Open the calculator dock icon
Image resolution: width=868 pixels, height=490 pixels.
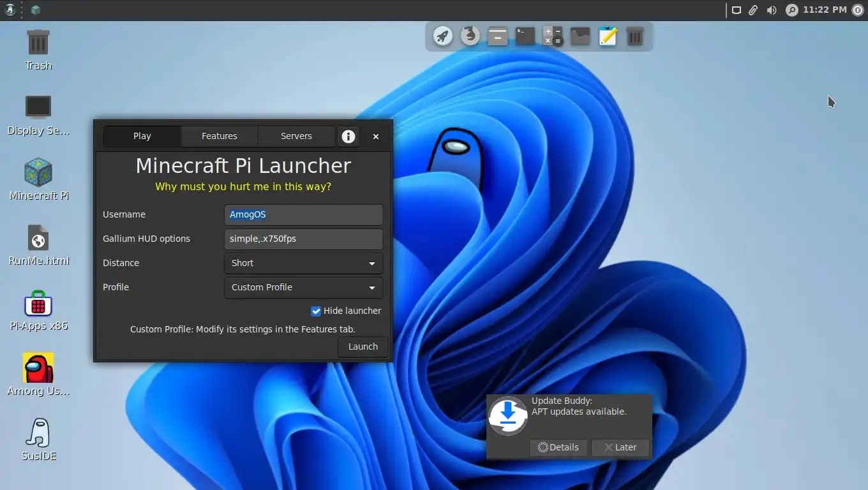(553, 36)
